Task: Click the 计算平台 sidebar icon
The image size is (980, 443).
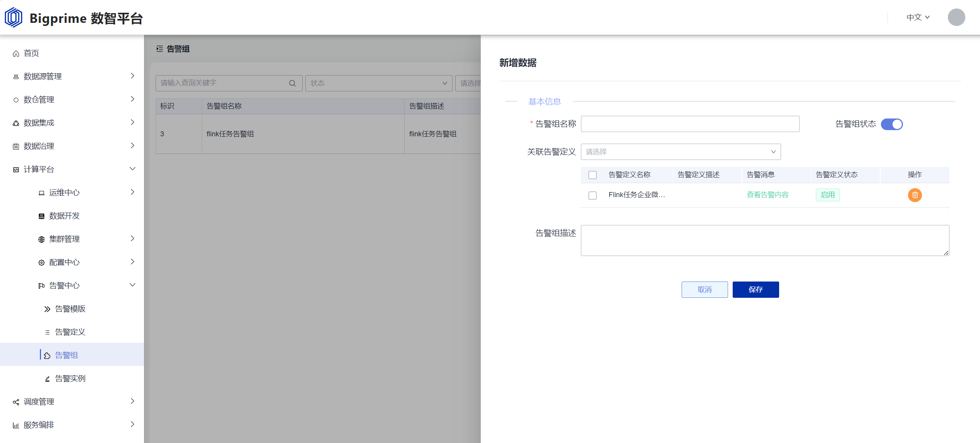Action: (16, 170)
